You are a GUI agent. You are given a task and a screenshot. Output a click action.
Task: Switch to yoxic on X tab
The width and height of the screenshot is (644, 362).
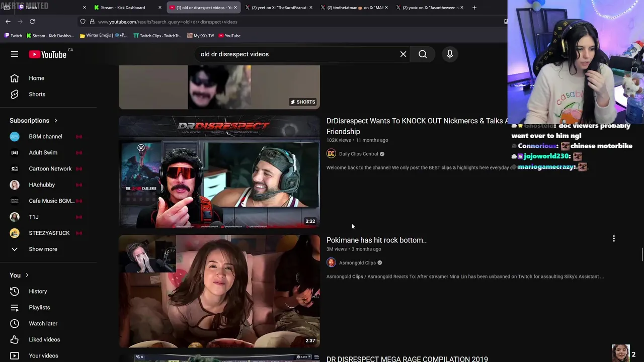click(430, 8)
